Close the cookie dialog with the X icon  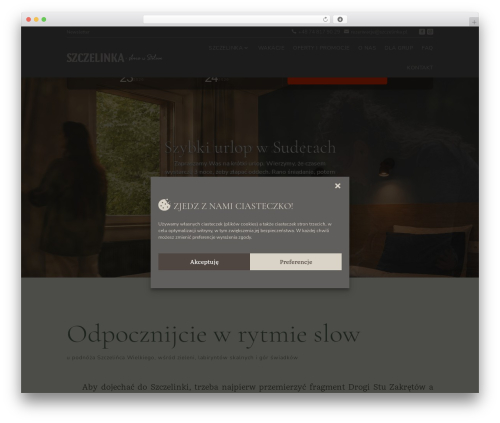coord(337,186)
